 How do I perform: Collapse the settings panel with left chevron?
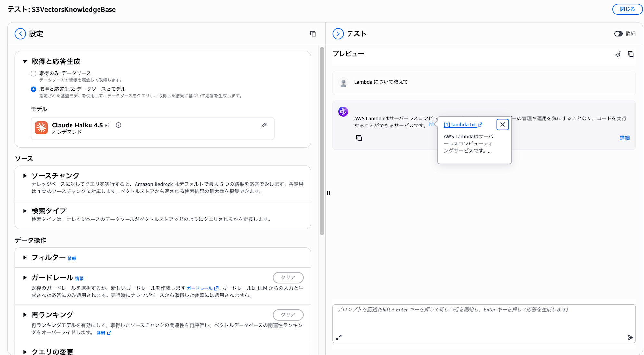point(20,34)
